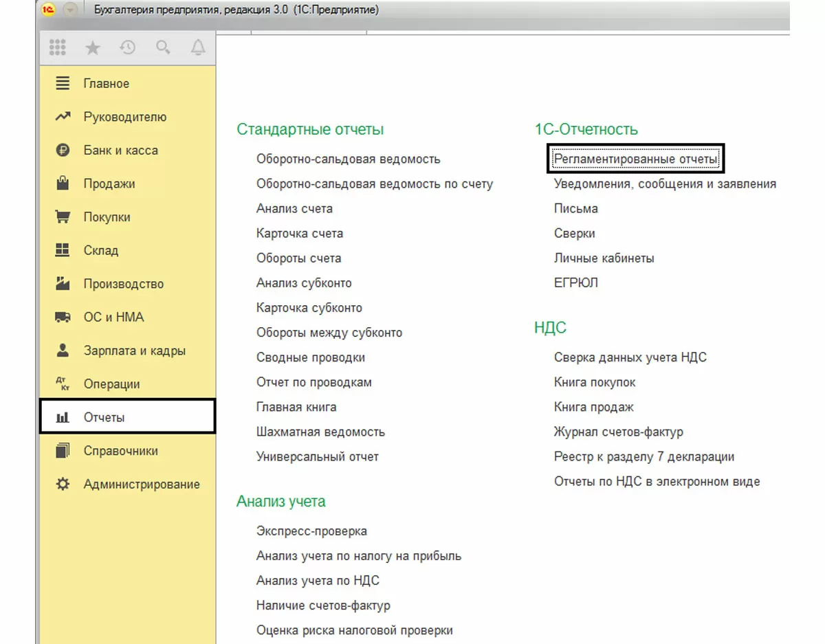Click the Зарплата и кадры person icon
This screenshot has height=644, width=825.
[x=63, y=350]
